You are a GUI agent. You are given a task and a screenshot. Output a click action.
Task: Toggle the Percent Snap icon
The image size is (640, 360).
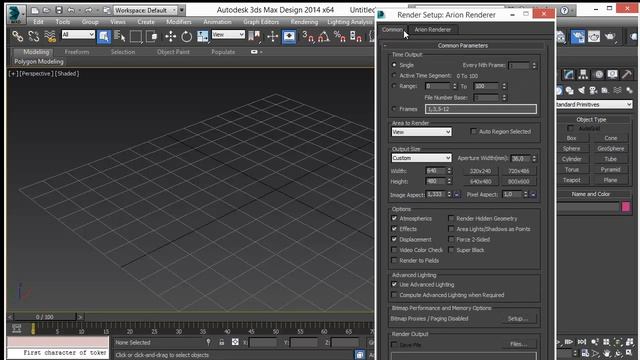(340, 37)
